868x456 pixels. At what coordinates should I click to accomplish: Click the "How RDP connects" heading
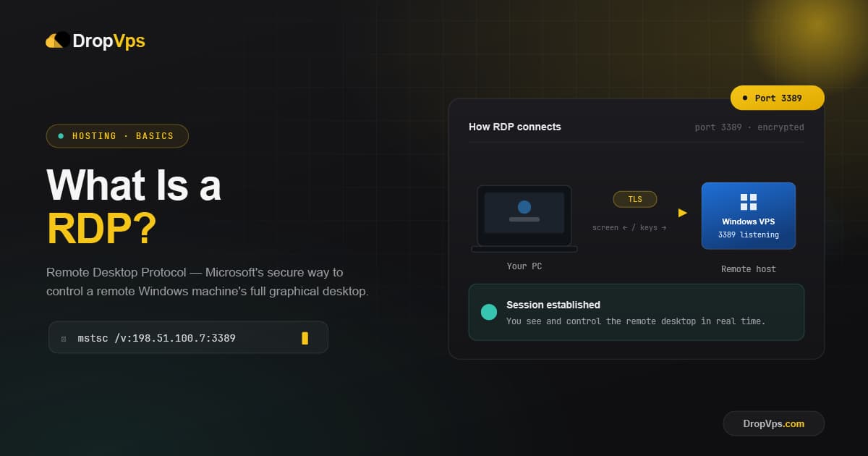(x=515, y=127)
